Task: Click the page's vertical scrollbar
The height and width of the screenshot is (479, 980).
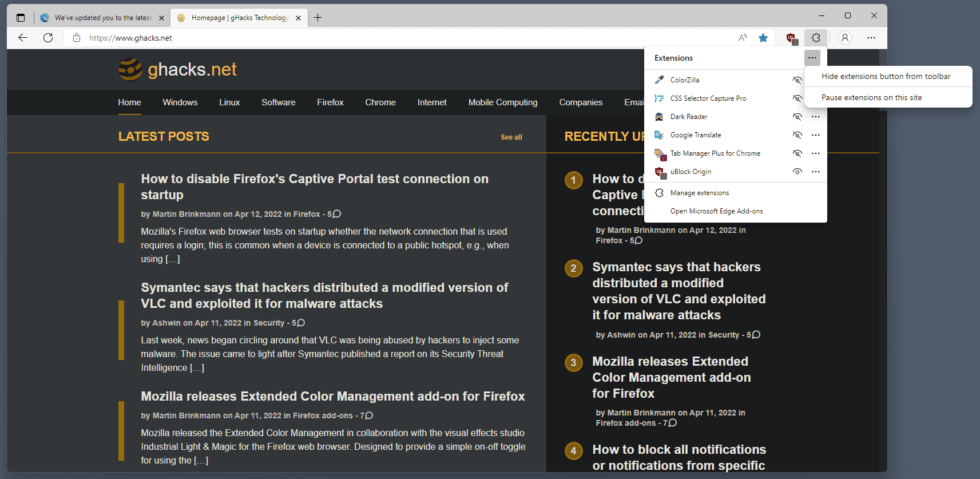Action: 883,260
